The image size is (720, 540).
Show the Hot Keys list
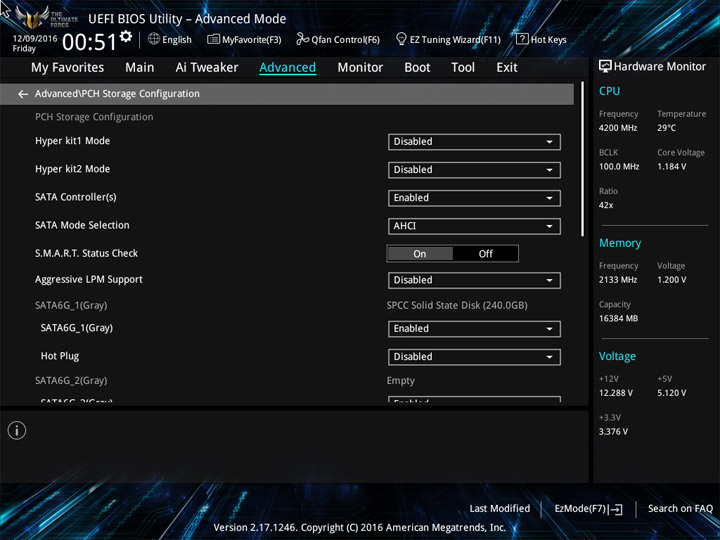tap(541, 39)
